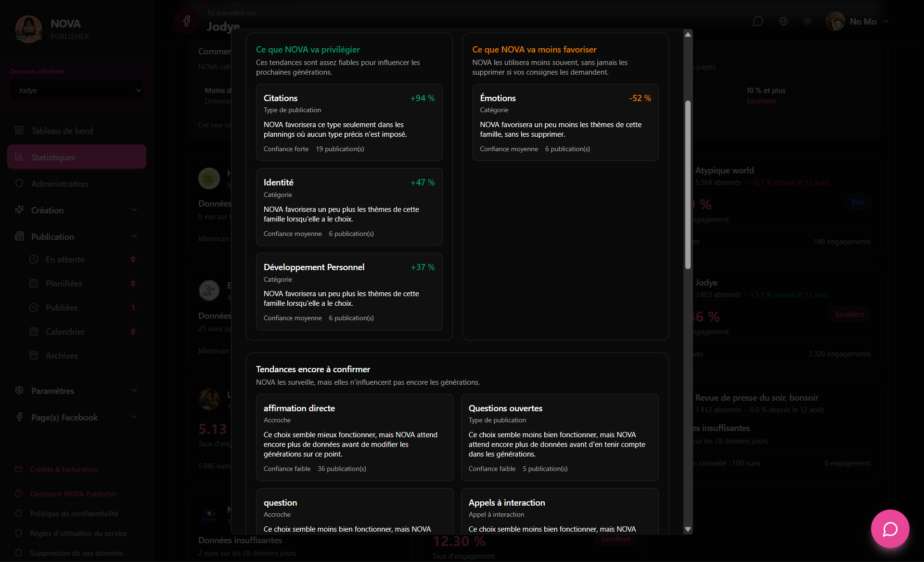The height and width of the screenshot is (562, 924).
Task: Open Découvrir NOVA Publisher link
Action: coord(73,494)
